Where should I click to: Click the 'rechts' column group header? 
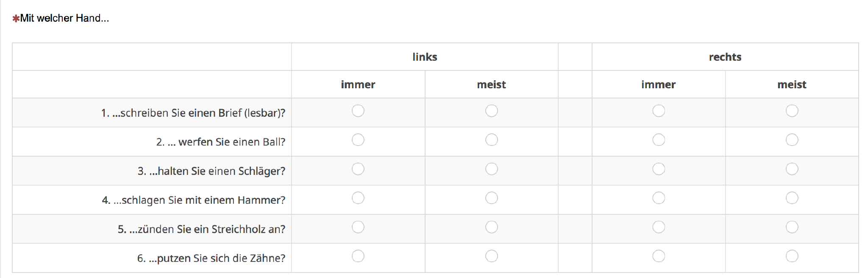725,57
